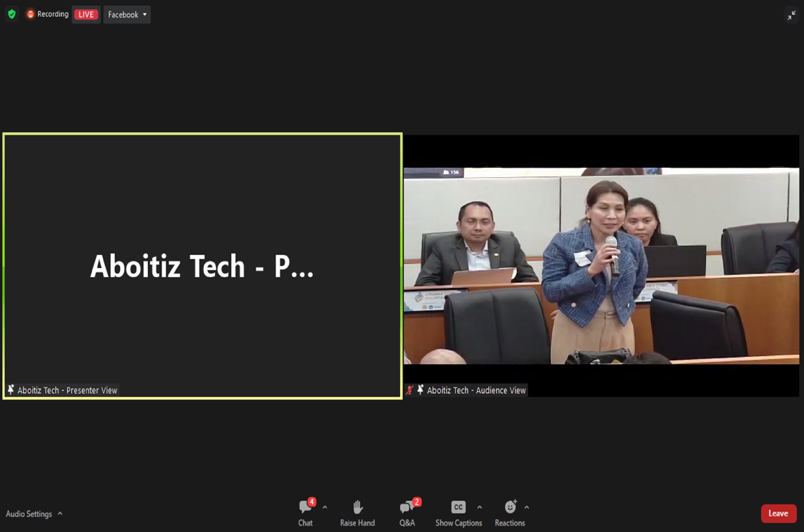The height and width of the screenshot is (532, 804).
Task: Click the pin icon on Presenter View
Action: pos(11,390)
